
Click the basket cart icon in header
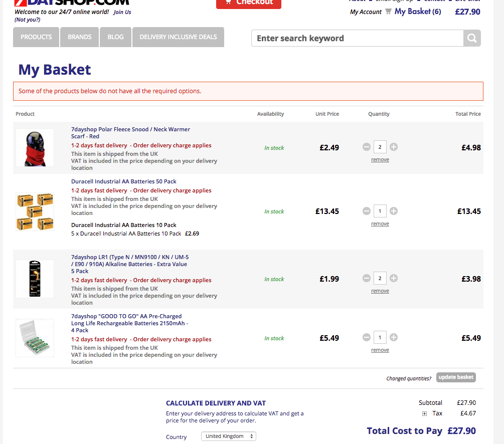tap(388, 12)
